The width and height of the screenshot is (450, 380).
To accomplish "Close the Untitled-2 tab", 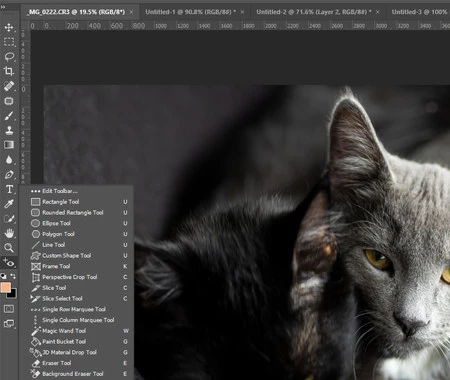I will click(378, 12).
